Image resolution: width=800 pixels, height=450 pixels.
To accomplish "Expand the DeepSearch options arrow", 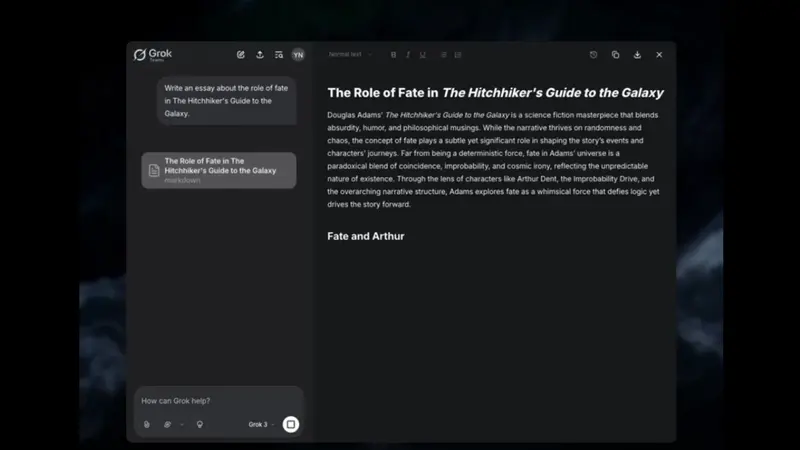I will [182, 424].
